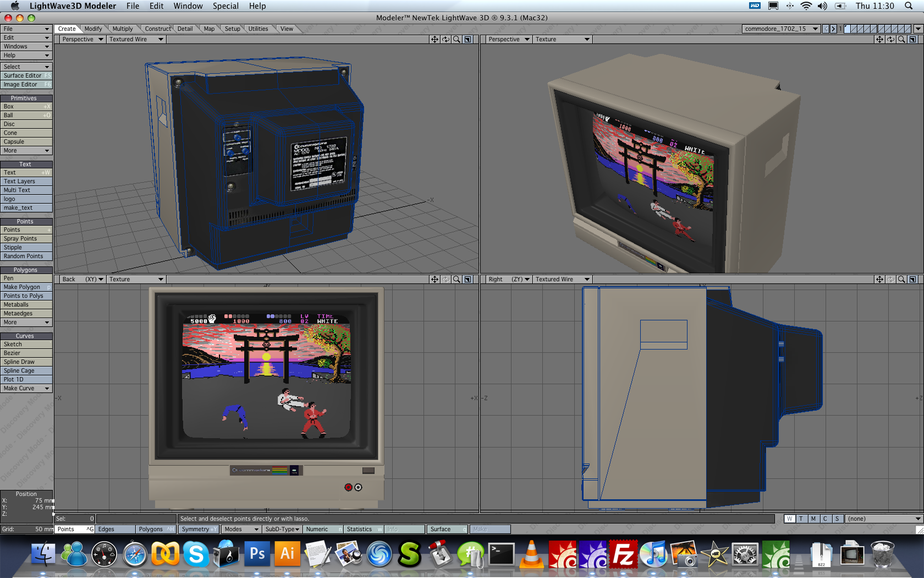Image resolution: width=924 pixels, height=578 pixels.
Task: Open the Surface Editor
Action: pos(26,76)
